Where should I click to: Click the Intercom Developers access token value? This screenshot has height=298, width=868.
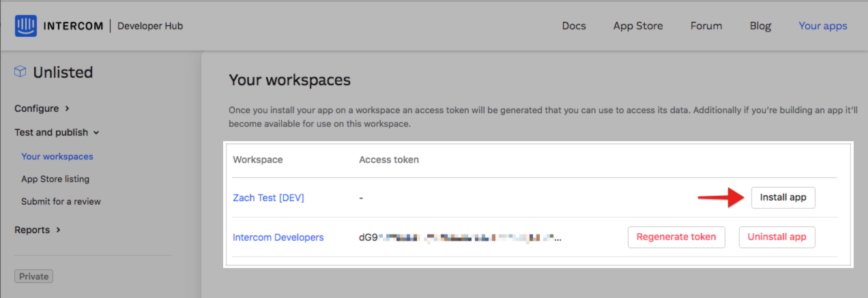tap(461, 237)
